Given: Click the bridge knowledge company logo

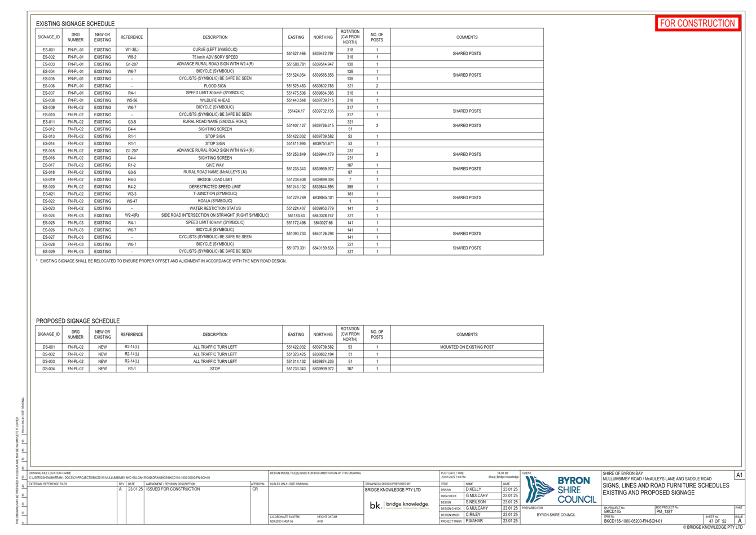Looking at the screenshot, I should coord(399,505).
